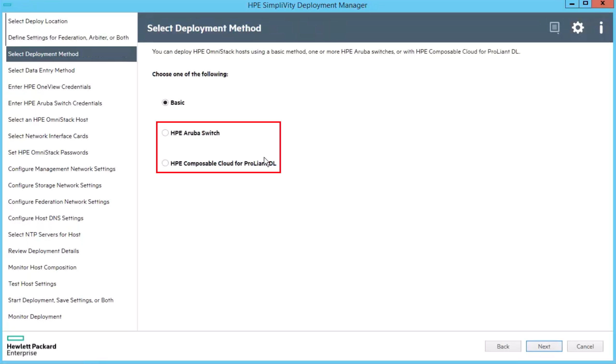The image size is (616, 364).
Task: Open Configure Host DNS Settings step
Action: pyautogui.click(x=46, y=218)
